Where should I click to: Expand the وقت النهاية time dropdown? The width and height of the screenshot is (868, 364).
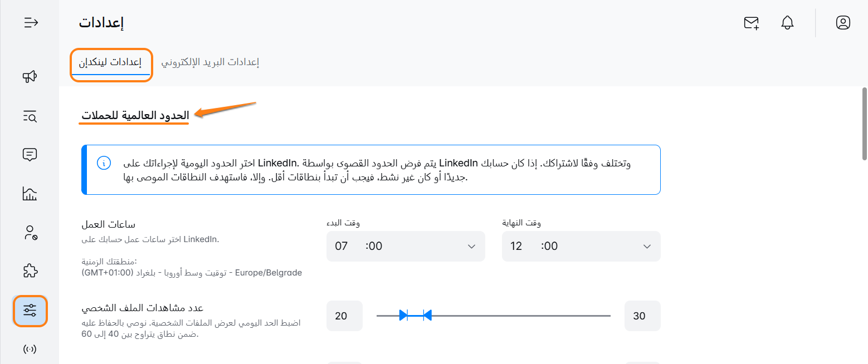point(581,246)
